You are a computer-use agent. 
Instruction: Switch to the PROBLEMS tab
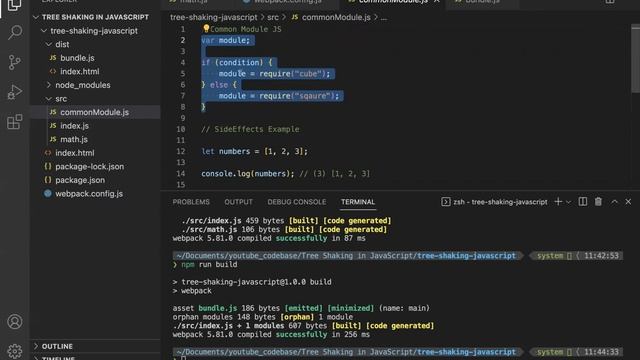[191, 202]
